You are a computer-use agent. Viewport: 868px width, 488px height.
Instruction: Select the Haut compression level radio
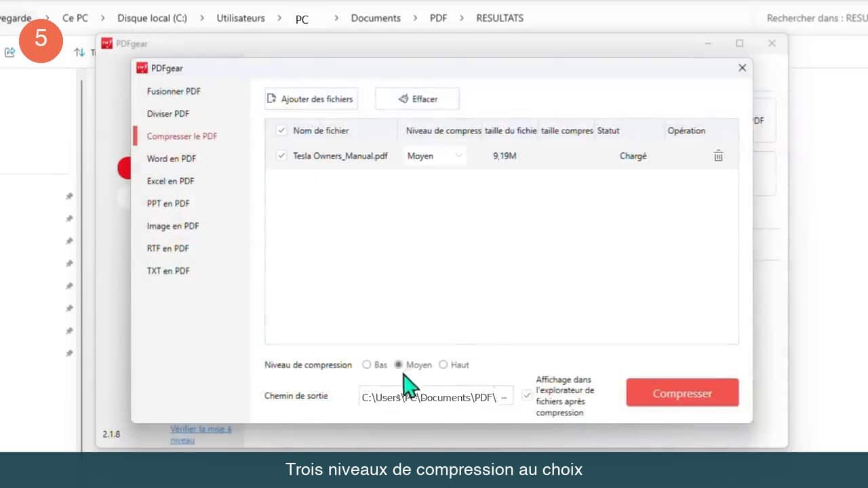pyautogui.click(x=443, y=365)
